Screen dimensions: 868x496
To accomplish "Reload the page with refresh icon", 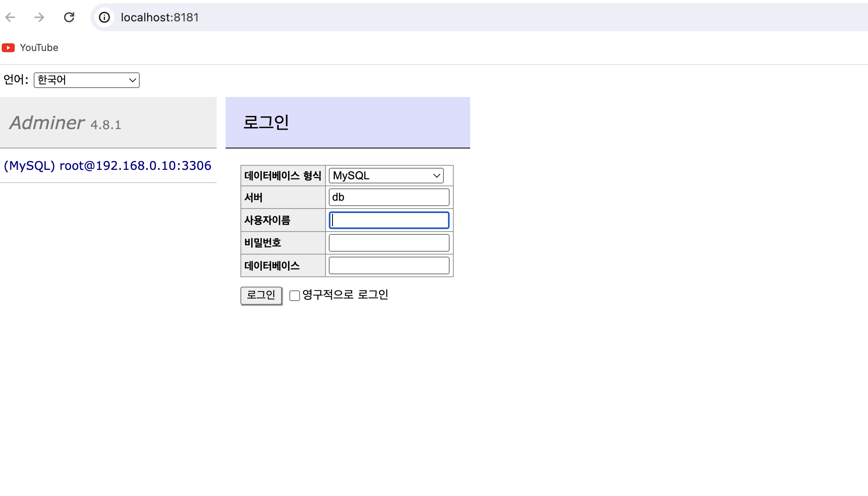I will [x=69, y=17].
